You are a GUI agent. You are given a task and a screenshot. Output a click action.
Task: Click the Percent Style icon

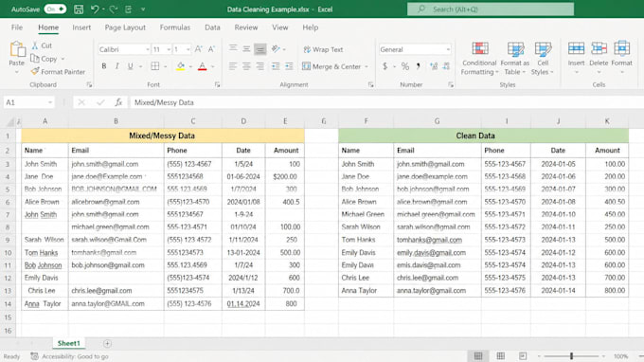tap(405, 66)
